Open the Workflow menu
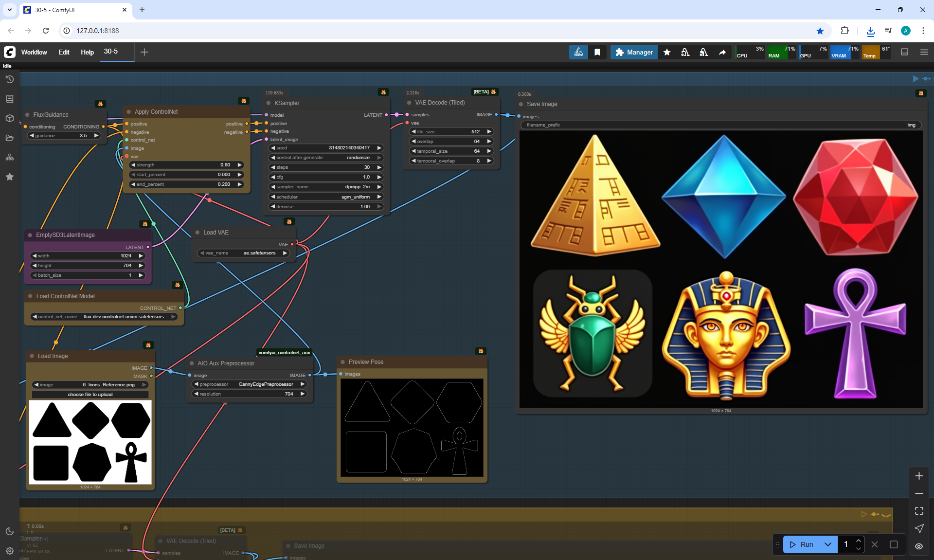Viewport: 934px width, 560px height. click(x=34, y=52)
